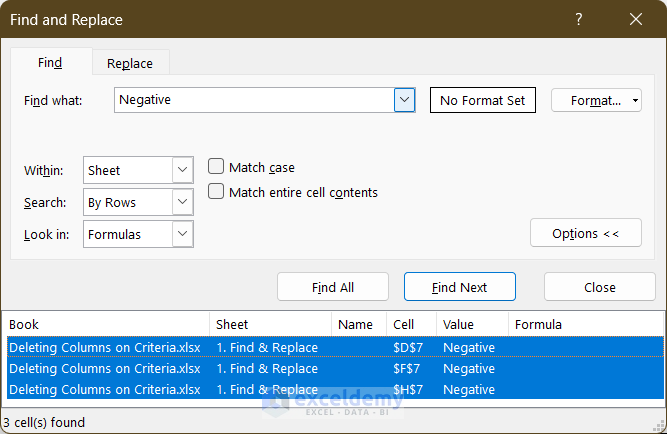Enable the Match case checkbox
667x434 pixels.
click(x=216, y=167)
